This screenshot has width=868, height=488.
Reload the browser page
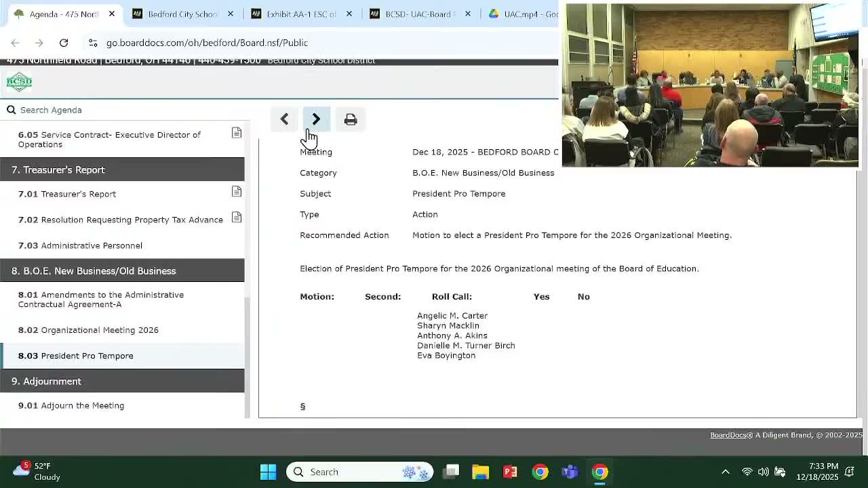pos(64,43)
